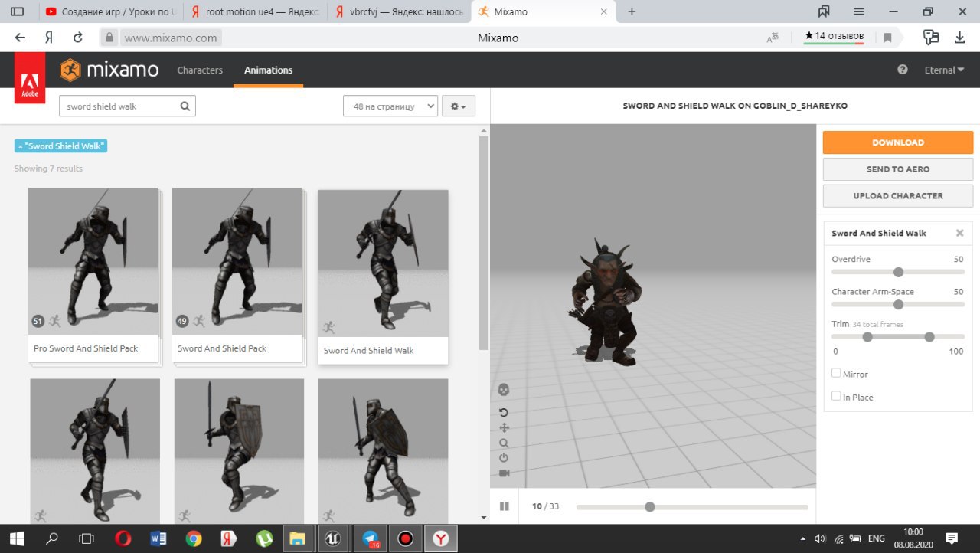Pause the animation playback
This screenshot has width=980, height=553.
(505, 506)
